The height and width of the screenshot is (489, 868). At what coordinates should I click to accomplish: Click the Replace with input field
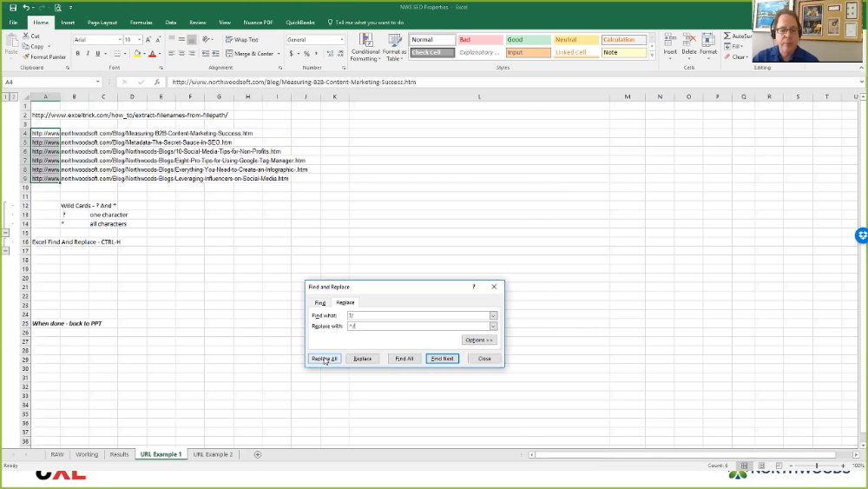tap(418, 327)
